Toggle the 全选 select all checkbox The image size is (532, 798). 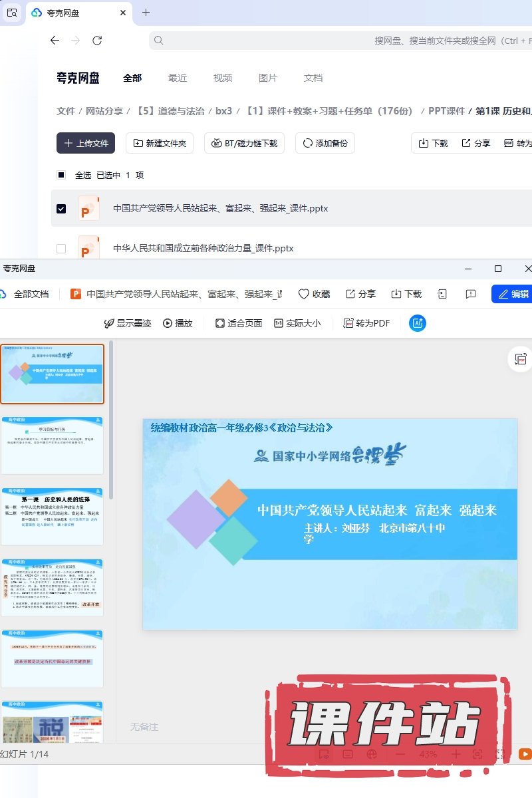(x=61, y=176)
